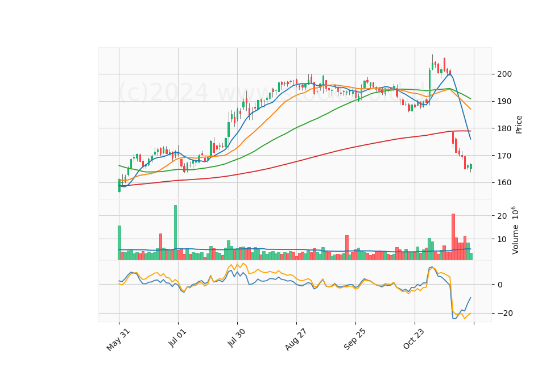This screenshot has height=392, width=546.
Task: Click the 'Price' axis title
Action: [519, 124]
